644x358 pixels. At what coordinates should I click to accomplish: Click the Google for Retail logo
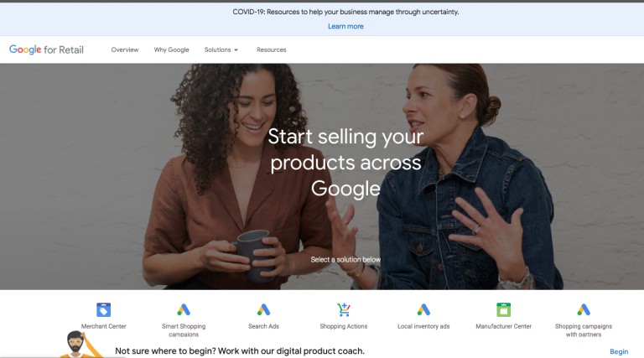(x=46, y=49)
